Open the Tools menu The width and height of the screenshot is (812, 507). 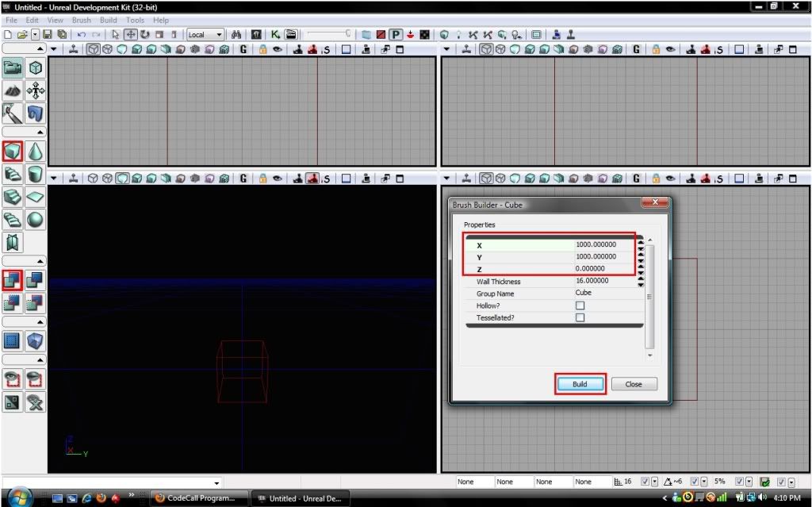pos(135,20)
